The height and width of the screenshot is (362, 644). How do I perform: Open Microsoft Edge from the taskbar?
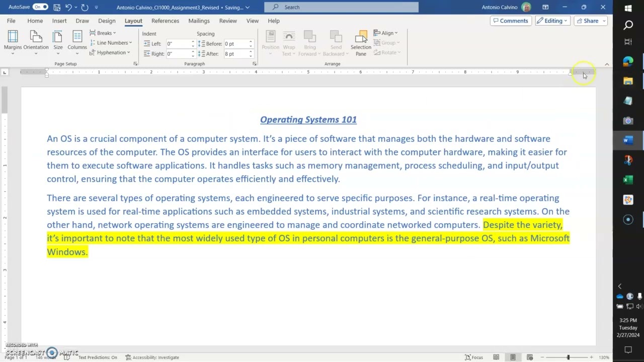tap(628, 61)
